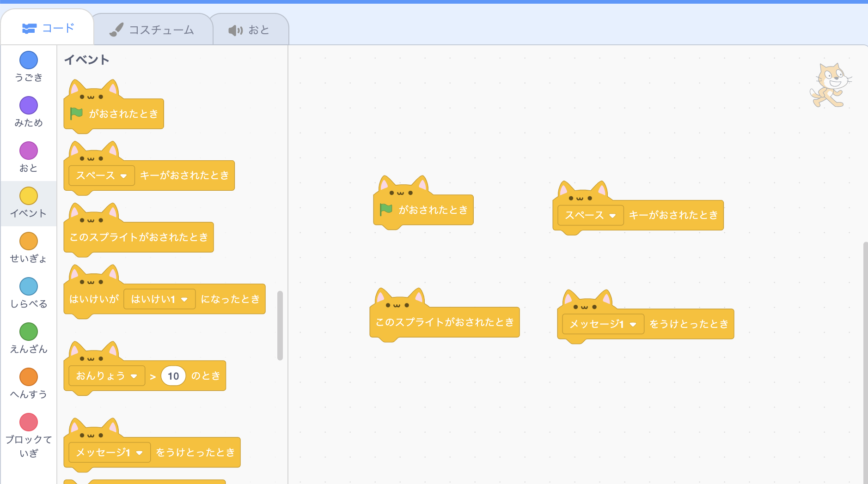This screenshot has width=868, height=484.
Task: Click がおされたとき text on workspace flag block
Action: click(x=433, y=210)
